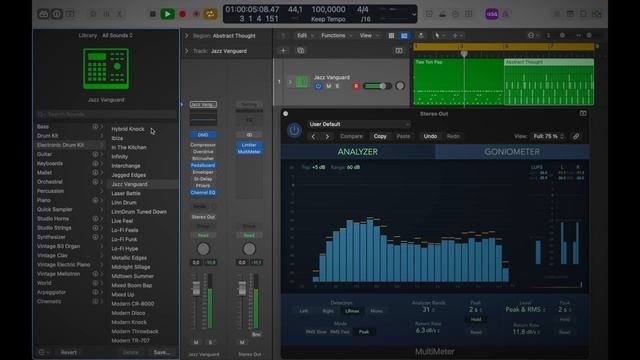Toggle the Inspector button in the control bar
The height and width of the screenshot is (360, 640).
pos(57,14)
